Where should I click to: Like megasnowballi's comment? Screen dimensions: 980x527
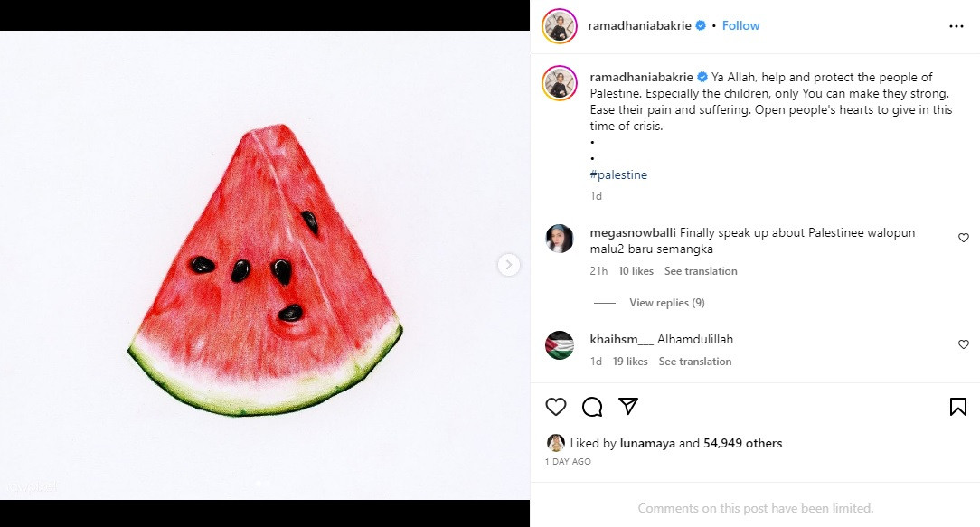964,238
